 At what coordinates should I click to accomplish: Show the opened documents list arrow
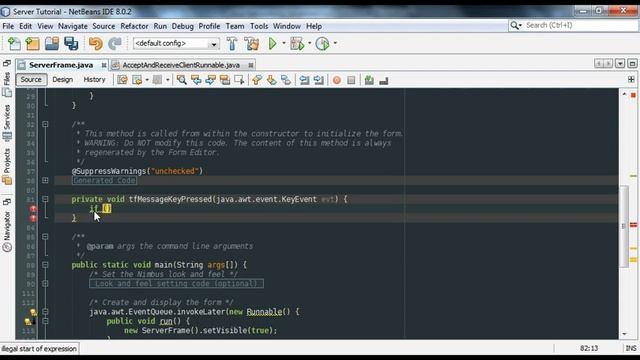point(620,64)
